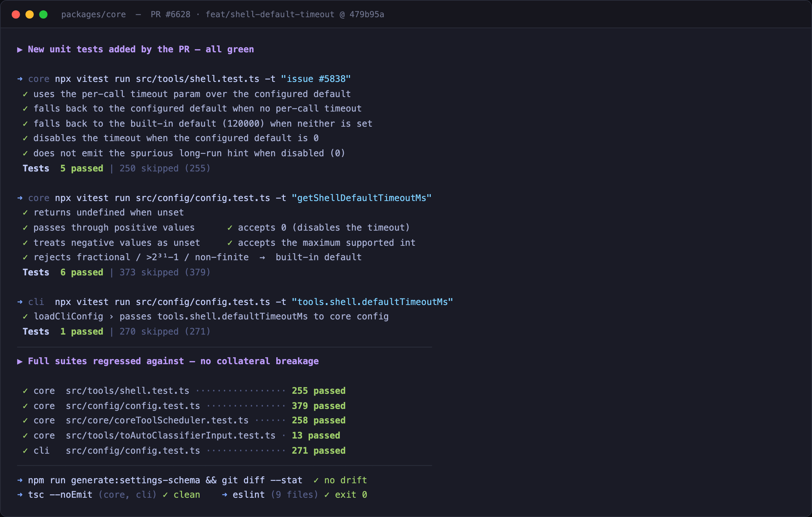This screenshot has width=812, height=517.
Task: Click the checkmark beside 'does not emit the spurious'
Action: (25, 154)
